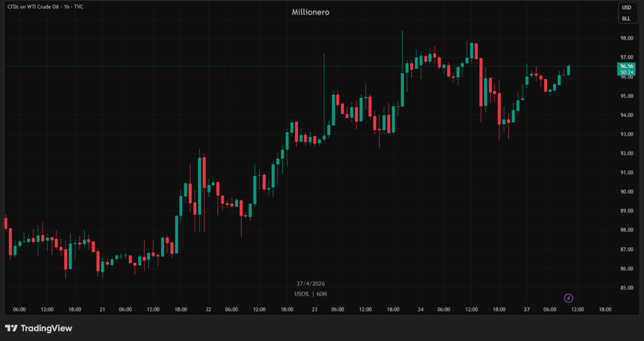Screen dimensions: 644x341
Task: Click the 94.00 price axis label
Action: tap(626, 115)
